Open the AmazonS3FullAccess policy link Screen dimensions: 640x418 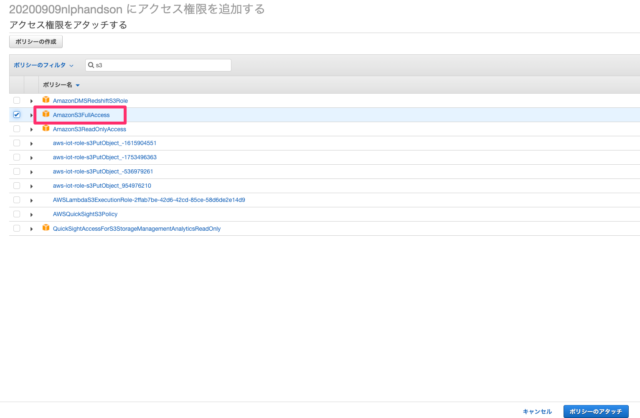[81, 115]
